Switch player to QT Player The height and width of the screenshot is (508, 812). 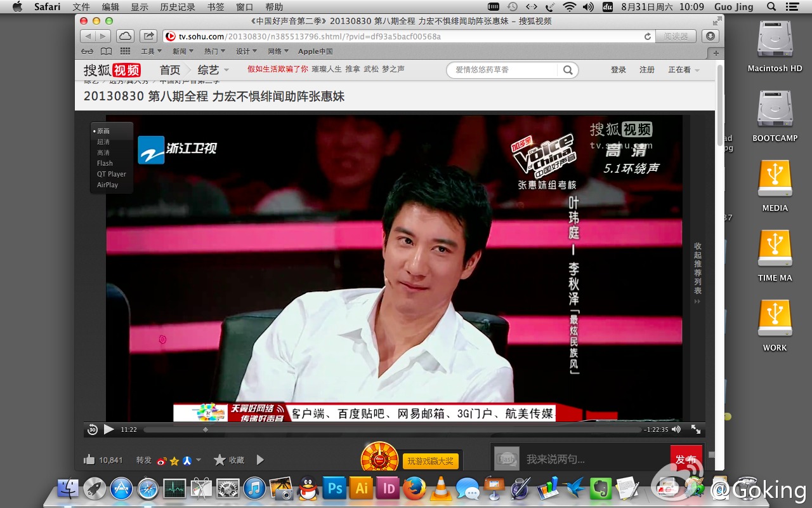112,174
